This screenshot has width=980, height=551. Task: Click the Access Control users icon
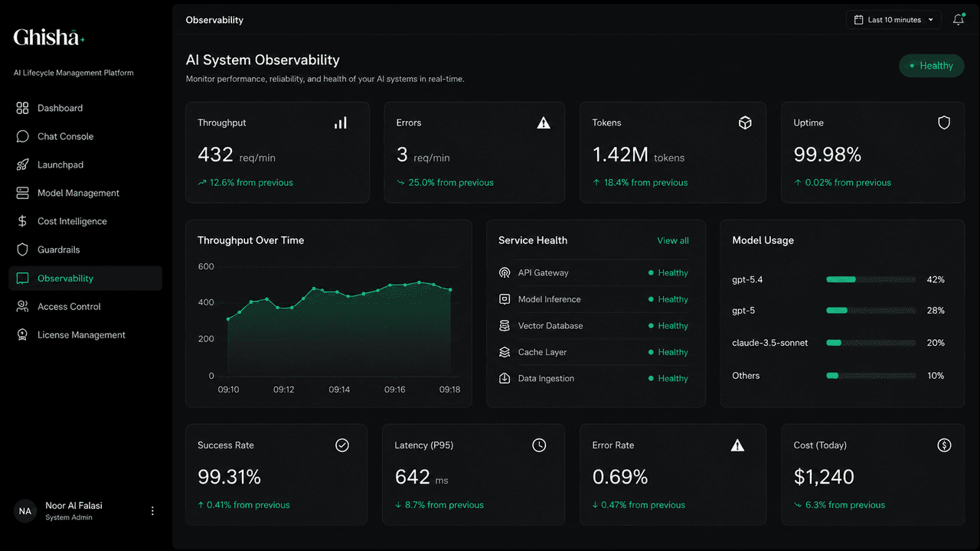click(22, 306)
